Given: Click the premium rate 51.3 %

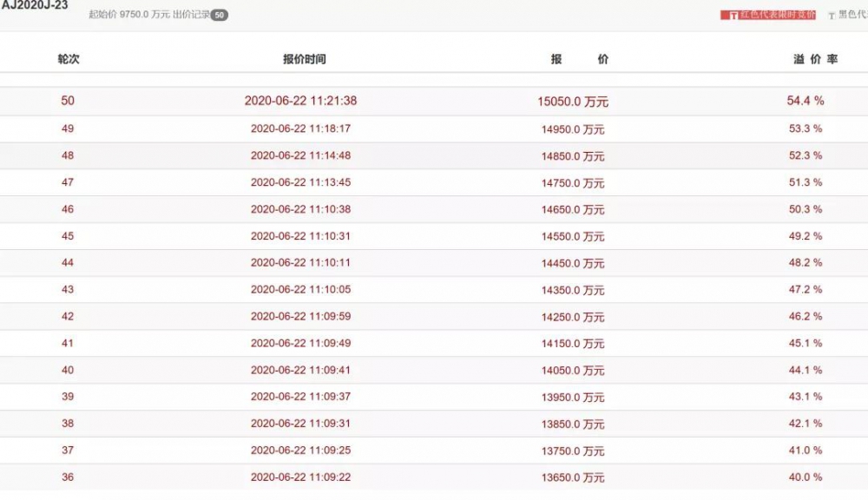Looking at the screenshot, I should (806, 182).
